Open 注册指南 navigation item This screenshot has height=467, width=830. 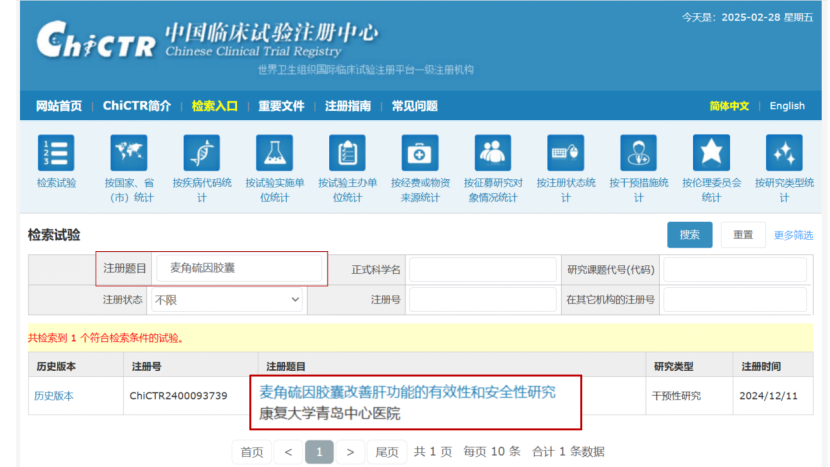click(x=348, y=106)
